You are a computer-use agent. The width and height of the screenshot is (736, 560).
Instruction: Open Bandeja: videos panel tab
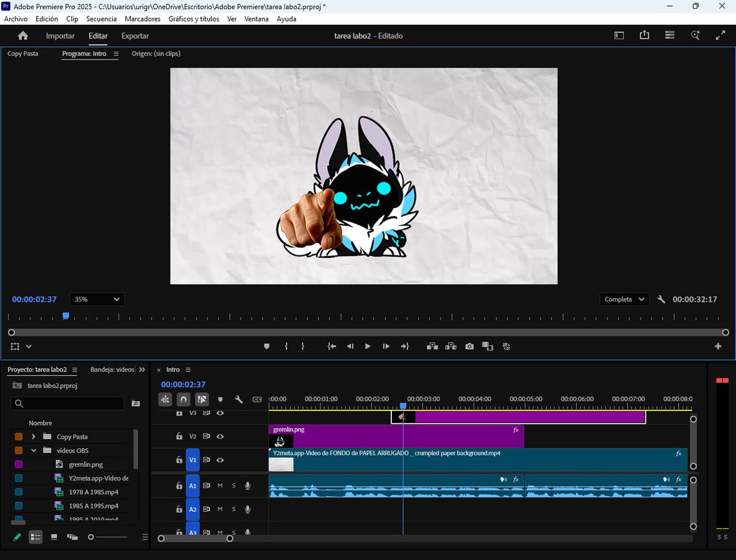pos(112,370)
